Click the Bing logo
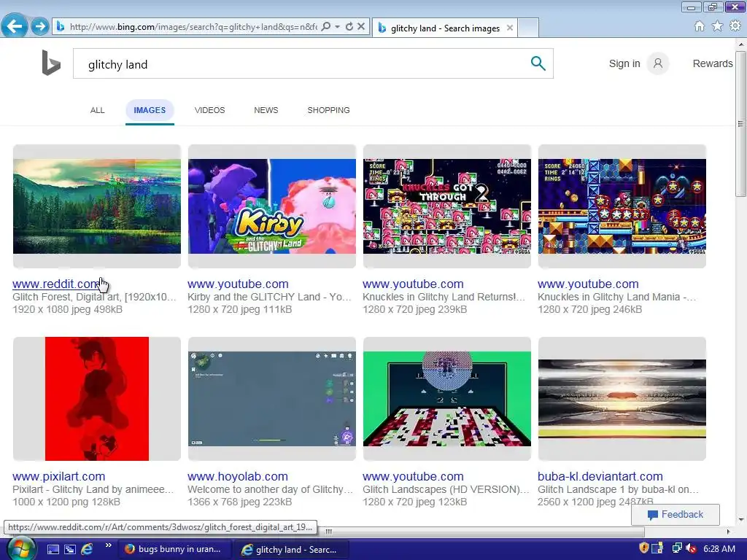 [51, 63]
